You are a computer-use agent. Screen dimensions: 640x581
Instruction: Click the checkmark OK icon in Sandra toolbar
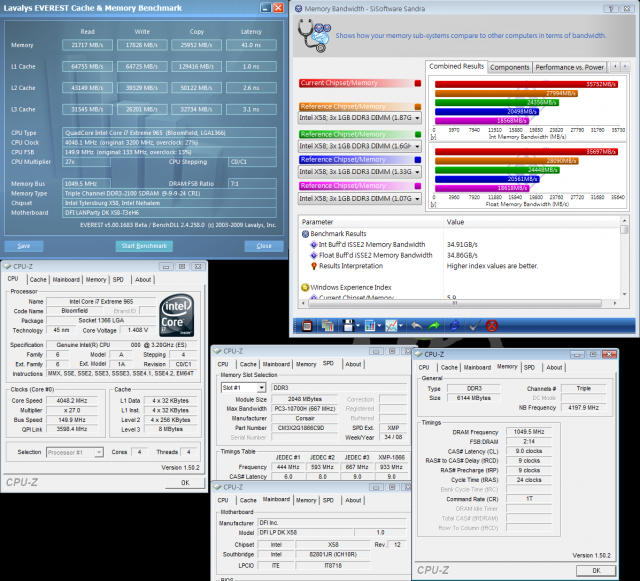(474, 326)
